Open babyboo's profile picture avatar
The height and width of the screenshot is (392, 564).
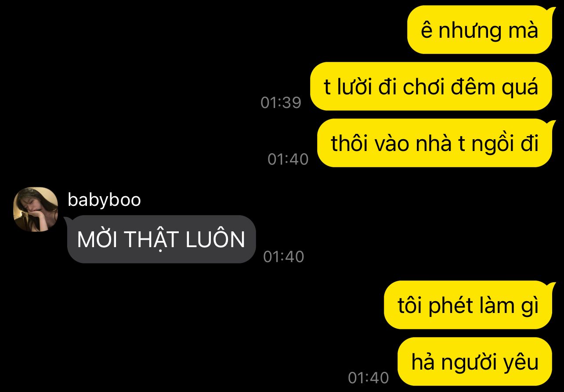pos(36,209)
